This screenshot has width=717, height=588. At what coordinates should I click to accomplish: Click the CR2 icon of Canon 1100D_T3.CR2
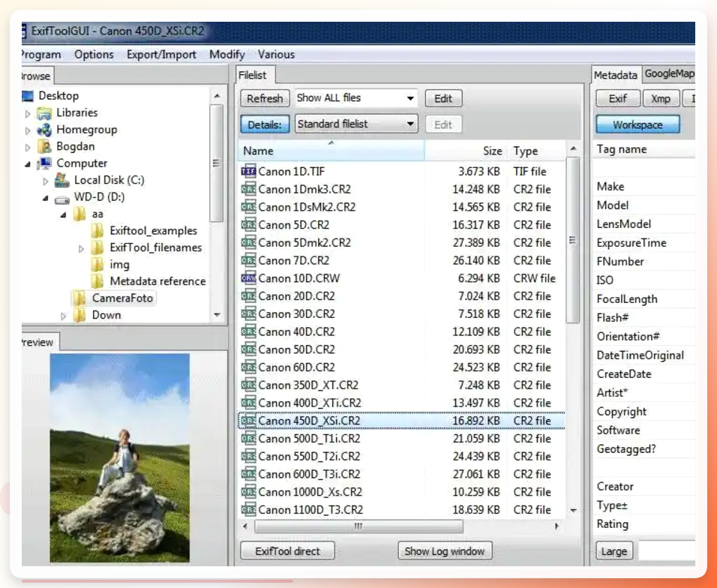(x=248, y=510)
